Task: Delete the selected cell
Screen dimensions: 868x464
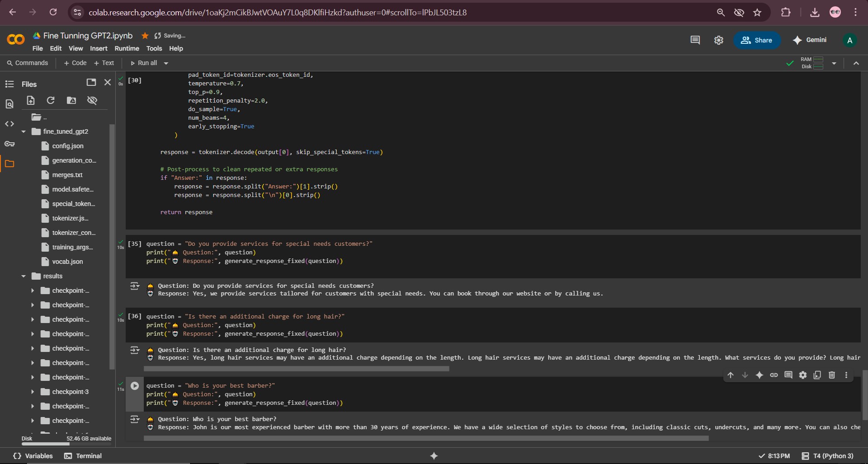Action: coord(832,375)
